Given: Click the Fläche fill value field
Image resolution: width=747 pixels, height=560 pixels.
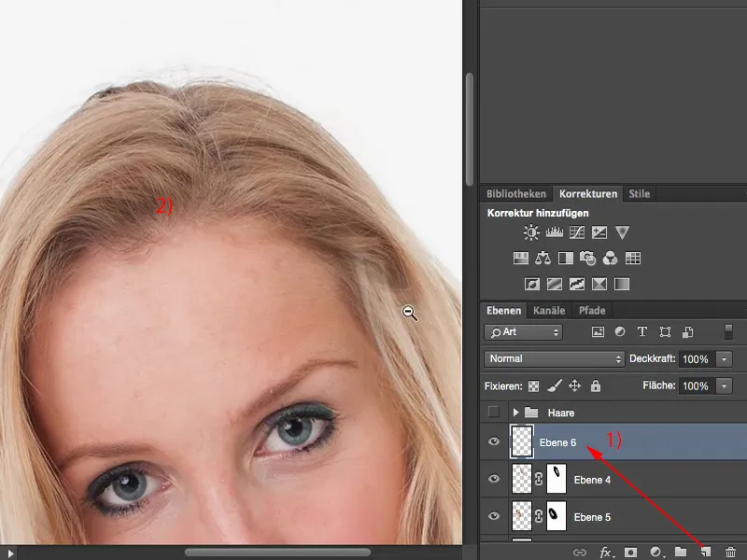Looking at the screenshot, I should click(x=697, y=385).
